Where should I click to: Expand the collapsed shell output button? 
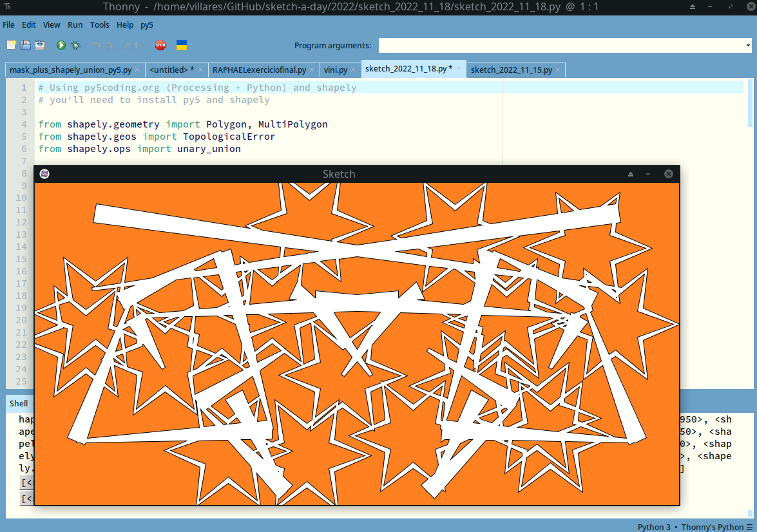(27, 483)
